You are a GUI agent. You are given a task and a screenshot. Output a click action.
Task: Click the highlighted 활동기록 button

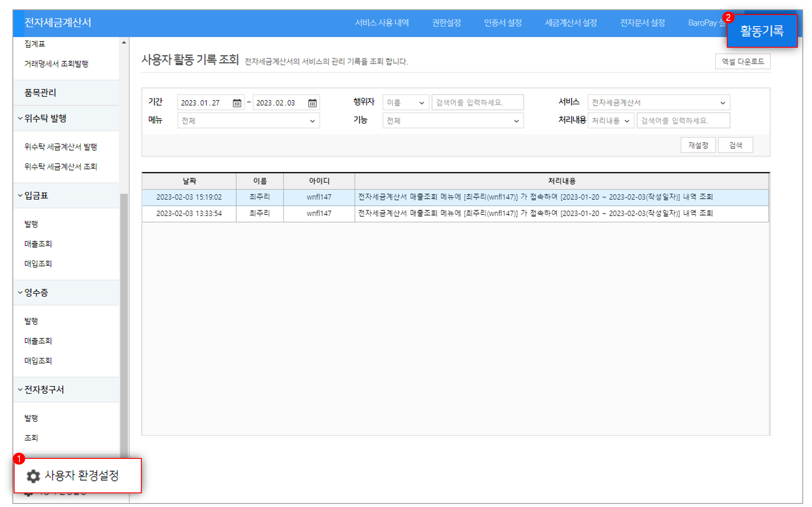(763, 31)
